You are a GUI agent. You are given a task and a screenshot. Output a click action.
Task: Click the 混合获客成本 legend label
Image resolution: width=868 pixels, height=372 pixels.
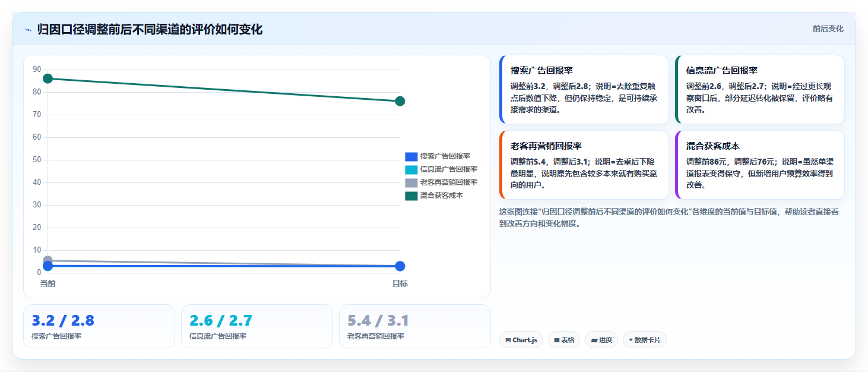click(442, 196)
